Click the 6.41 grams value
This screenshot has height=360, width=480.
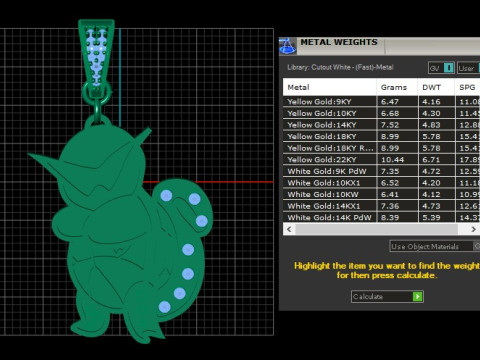[390, 194]
